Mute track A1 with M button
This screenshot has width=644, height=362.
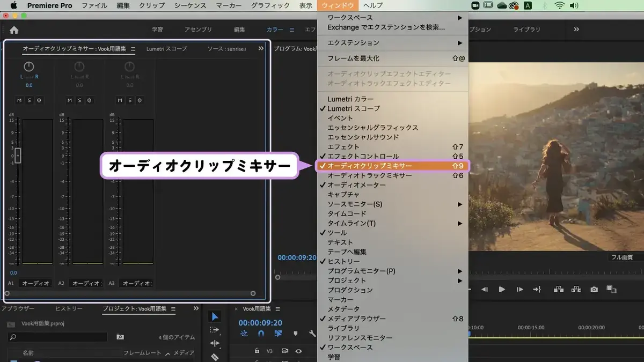point(19,100)
